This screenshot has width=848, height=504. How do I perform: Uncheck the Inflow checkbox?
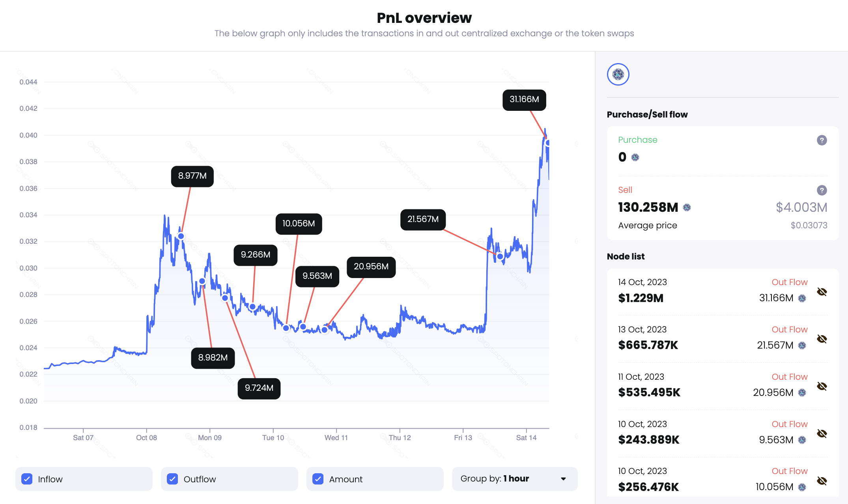pyautogui.click(x=27, y=479)
